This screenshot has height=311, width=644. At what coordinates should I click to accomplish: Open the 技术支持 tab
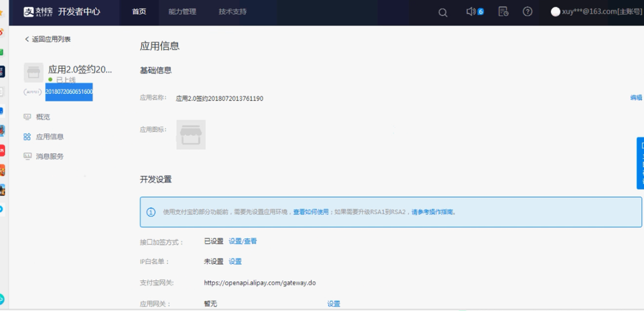pyautogui.click(x=233, y=12)
